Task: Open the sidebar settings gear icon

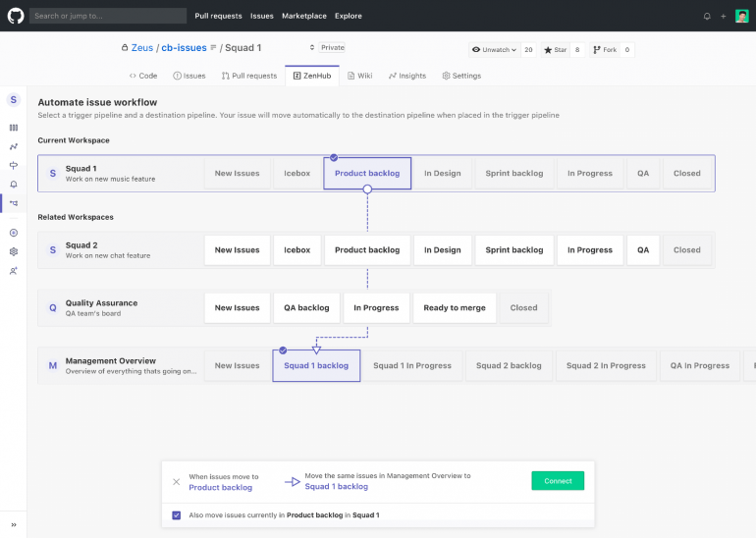Action: click(14, 251)
